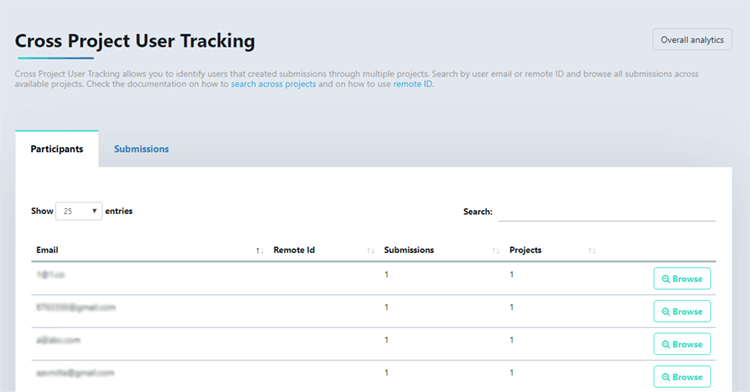Image resolution: width=750 pixels, height=392 pixels.
Task: Sort by Projects column arrows
Action: point(592,250)
